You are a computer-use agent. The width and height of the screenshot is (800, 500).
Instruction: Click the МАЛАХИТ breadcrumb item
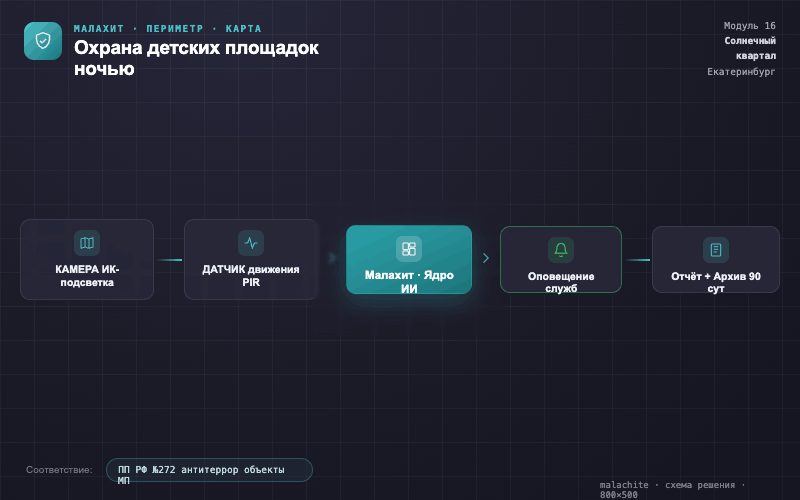click(x=98, y=29)
